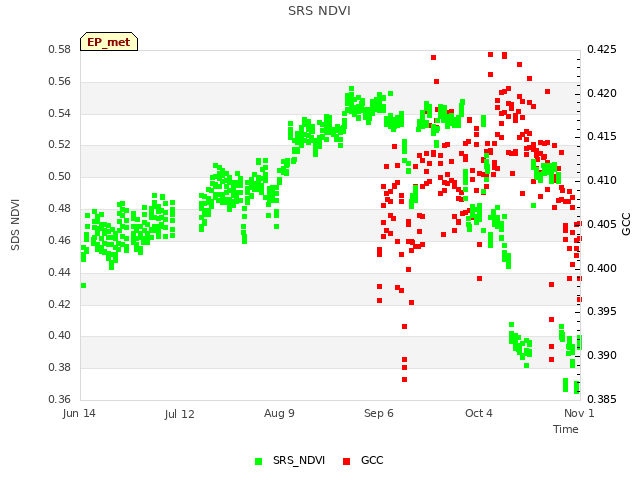This screenshot has height=480, width=640.
Task: Click the Jun 14 date tick label
Action: pos(79,413)
